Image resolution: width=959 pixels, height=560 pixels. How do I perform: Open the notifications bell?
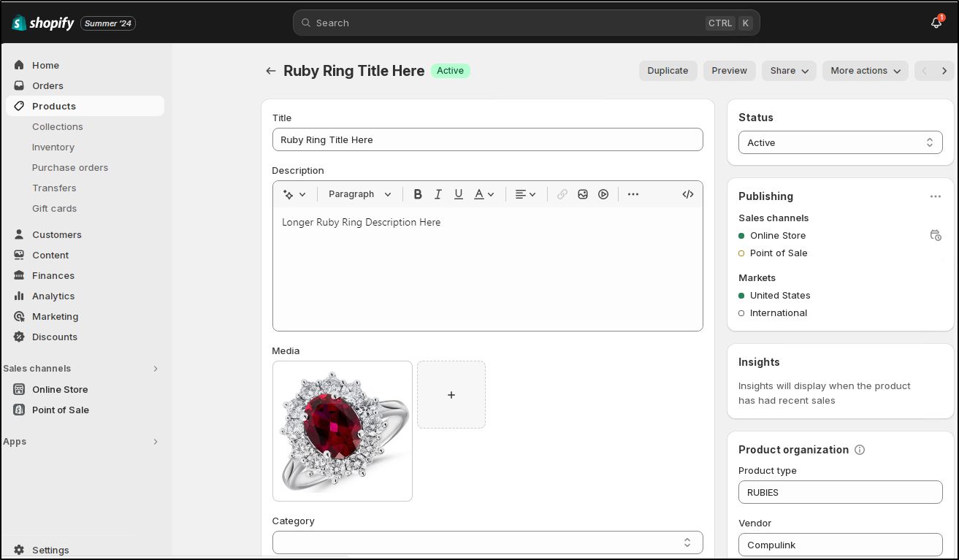click(936, 23)
